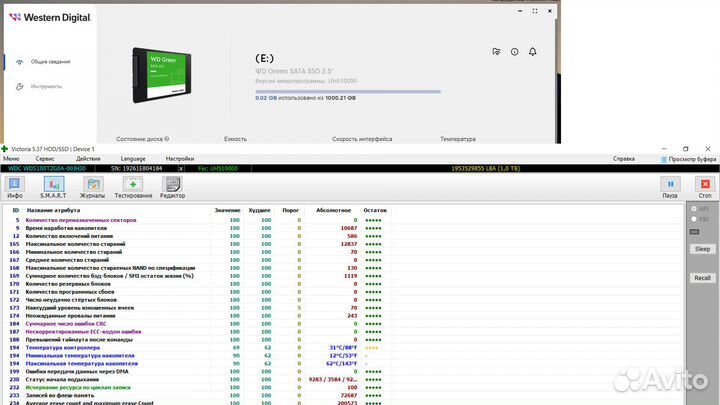
Task: Click the Порог column header
Action: pos(290,210)
